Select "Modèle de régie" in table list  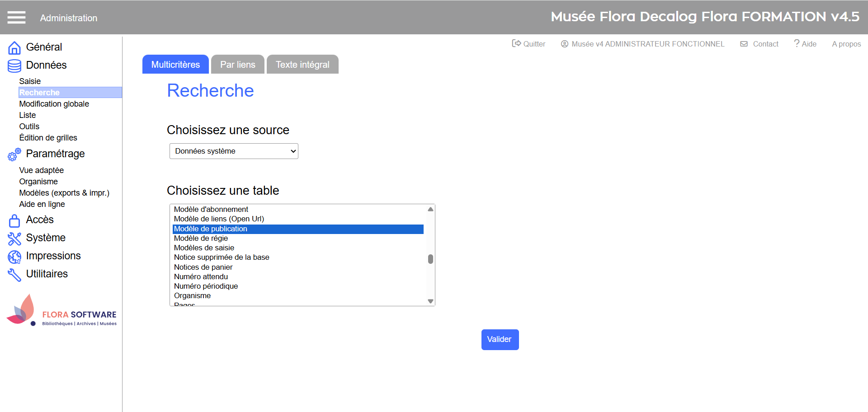click(201, 239)
